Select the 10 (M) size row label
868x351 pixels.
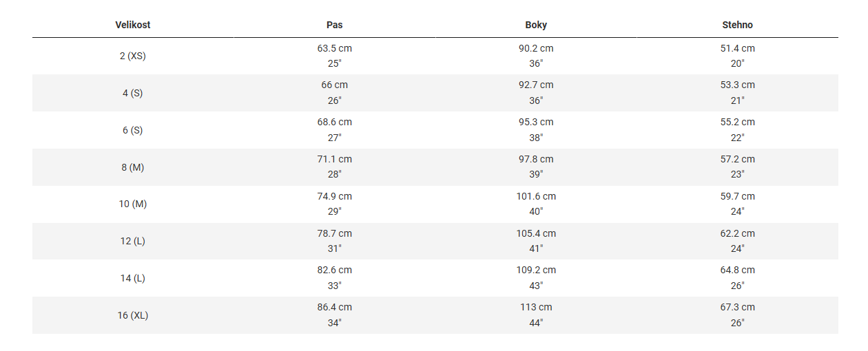pyautogui.click(x=132, y=204)
